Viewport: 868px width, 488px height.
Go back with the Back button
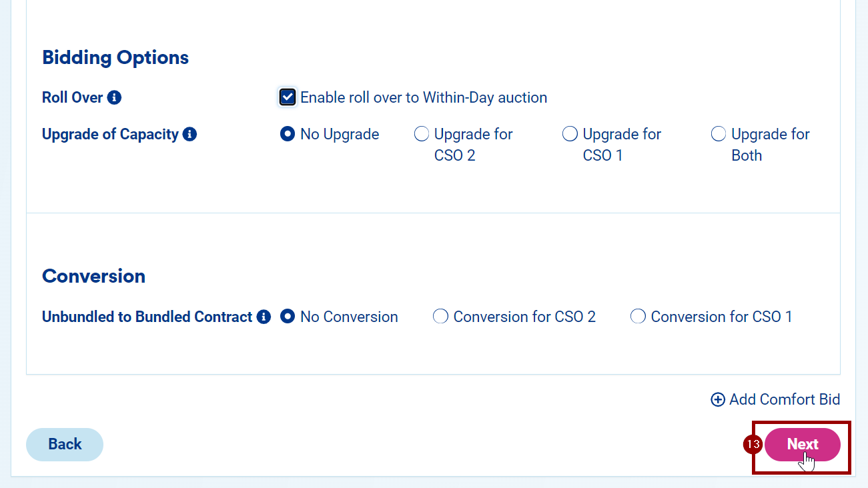point(65,445)
